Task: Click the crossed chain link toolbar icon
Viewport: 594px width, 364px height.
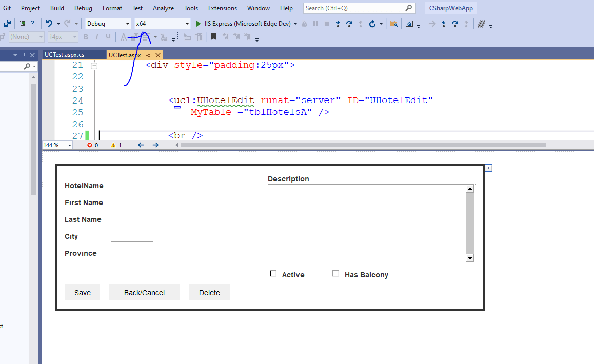Action: click(481, 24)
